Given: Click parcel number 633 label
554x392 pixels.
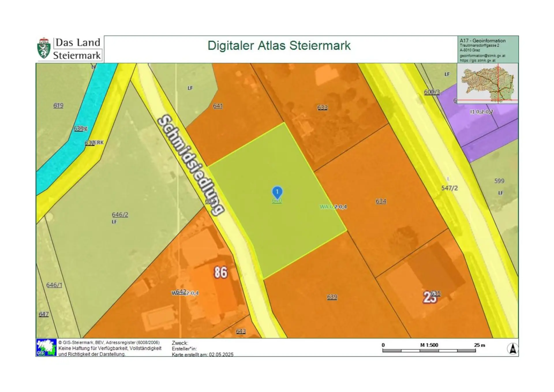Looking at the screenshot, I should (x=322, y=108).
